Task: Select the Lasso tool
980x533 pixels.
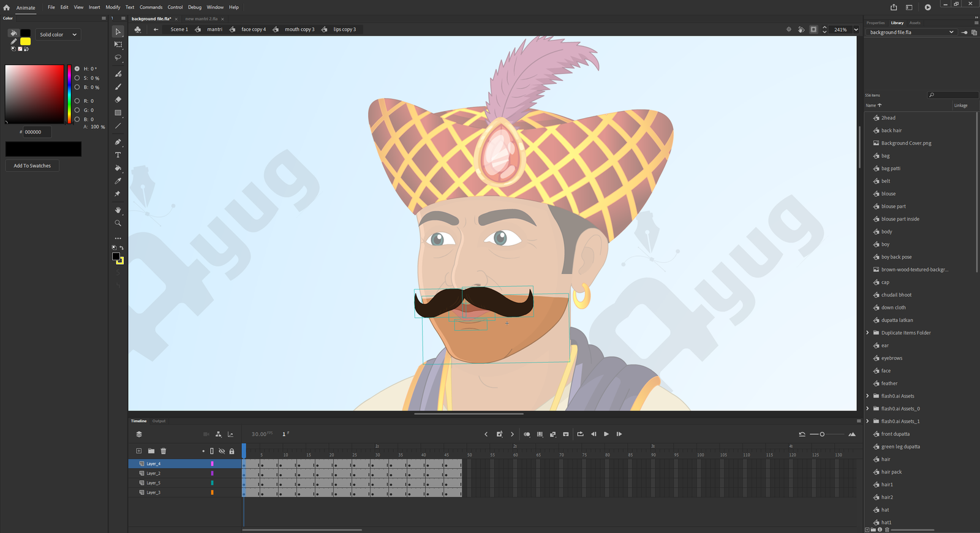Action: [x=118, y=58]
